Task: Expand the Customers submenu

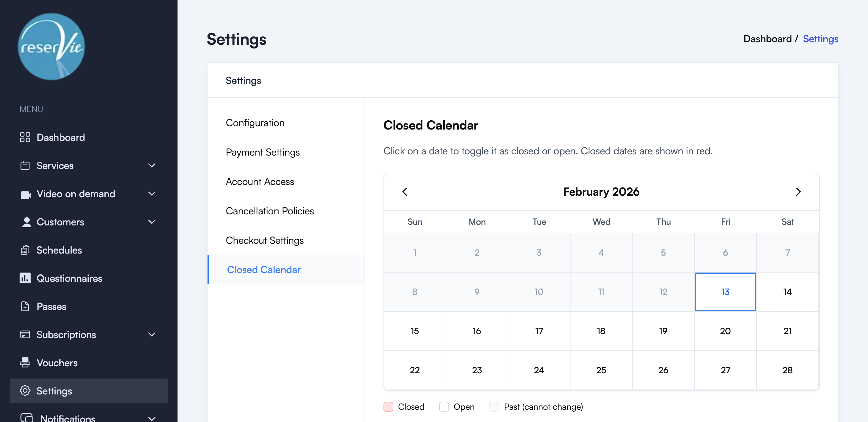Action: coord(152,222)
